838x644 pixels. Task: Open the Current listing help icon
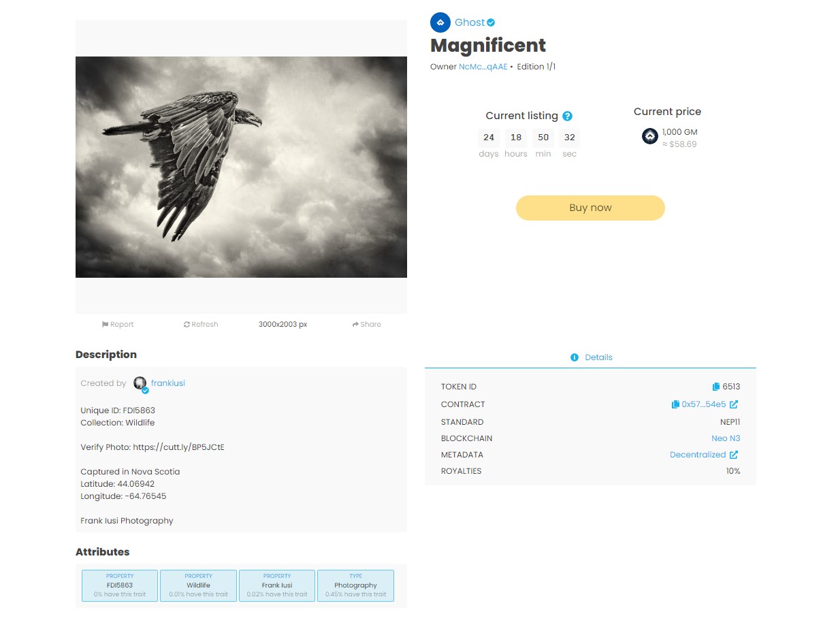pyautogui.click(x=567, y=116)
